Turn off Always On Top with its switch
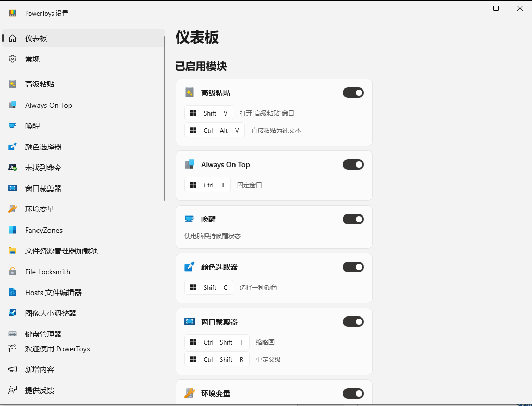 (353, 164)
